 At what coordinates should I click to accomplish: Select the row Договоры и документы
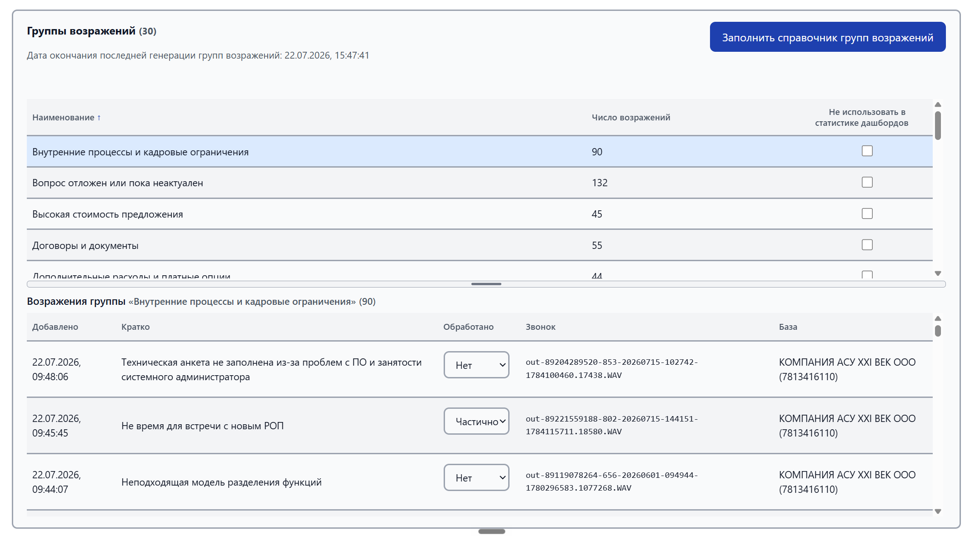click(480, 245)
